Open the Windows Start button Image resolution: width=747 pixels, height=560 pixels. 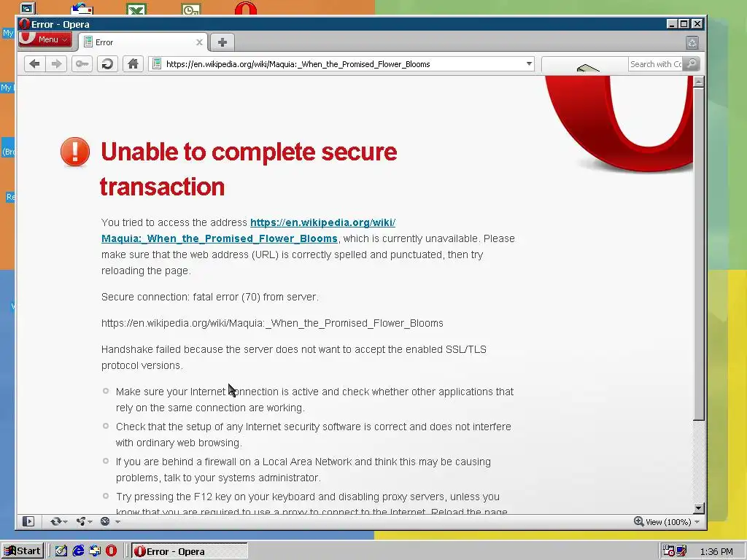[x=23, y=551]
